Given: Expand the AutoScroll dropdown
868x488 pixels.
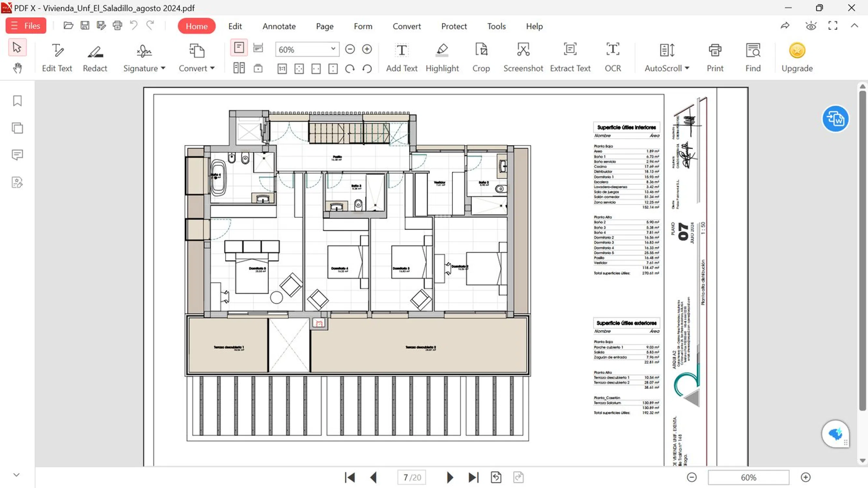Looking at the screenshot, I should [687, 68].
